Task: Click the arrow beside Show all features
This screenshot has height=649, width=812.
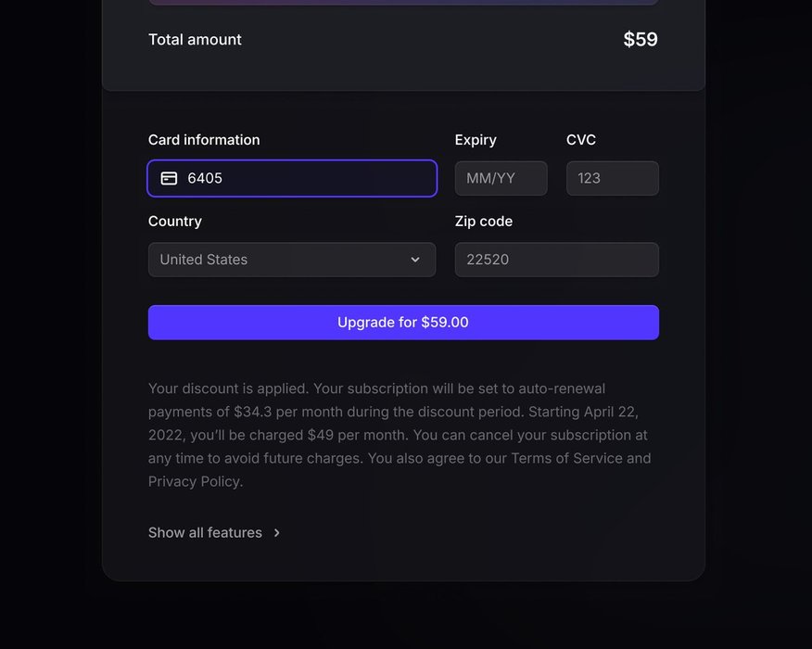Action: [x=276, y=533]
